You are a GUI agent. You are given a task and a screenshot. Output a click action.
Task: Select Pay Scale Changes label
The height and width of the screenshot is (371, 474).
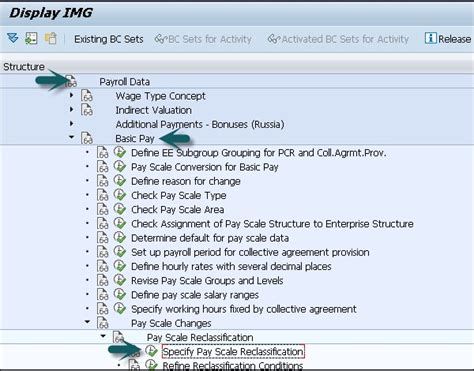[x=171, y=323]
